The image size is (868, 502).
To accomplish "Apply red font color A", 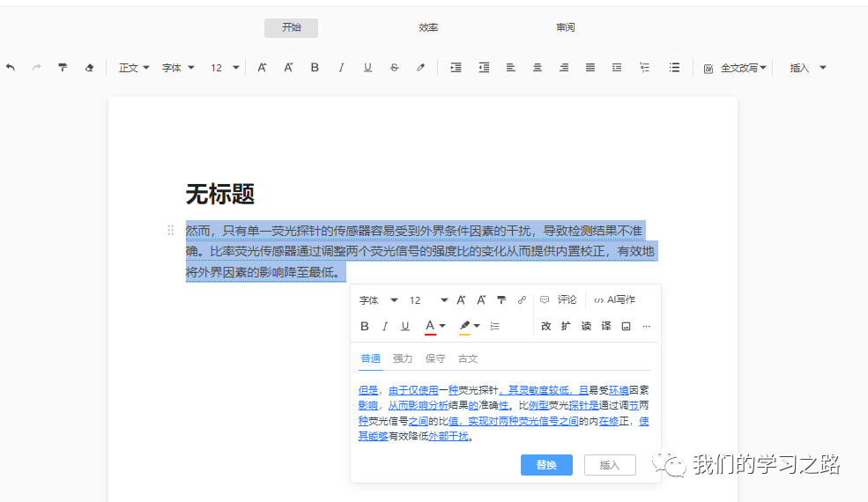I will pos(429,326).
